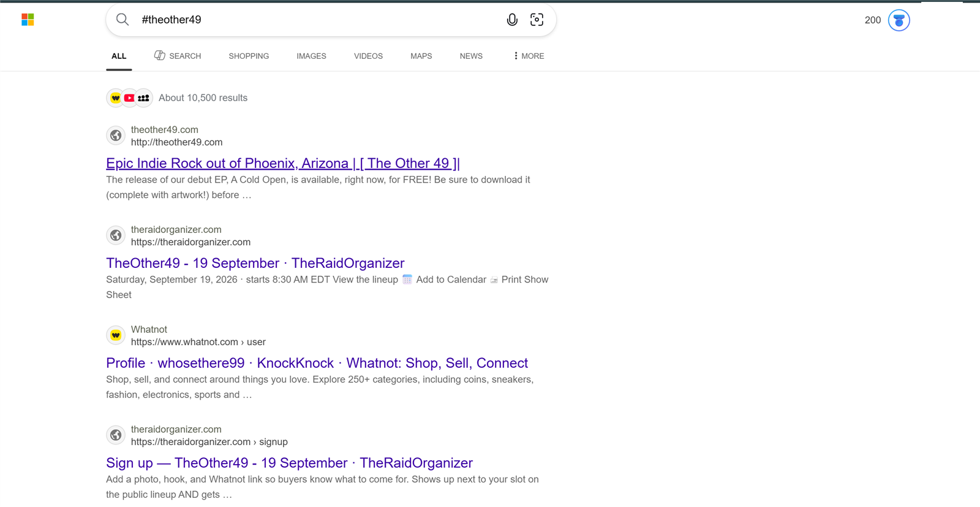Click the Microsoft logo icon
The width and height of the screenshot is (980, 507).
click(x=28, y=20)
